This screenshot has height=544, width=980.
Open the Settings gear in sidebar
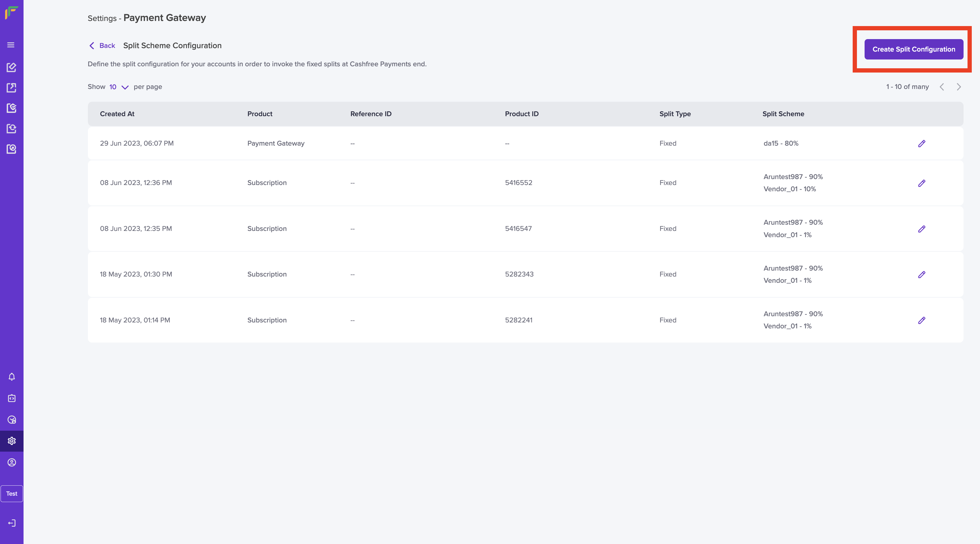click(12, 441)
